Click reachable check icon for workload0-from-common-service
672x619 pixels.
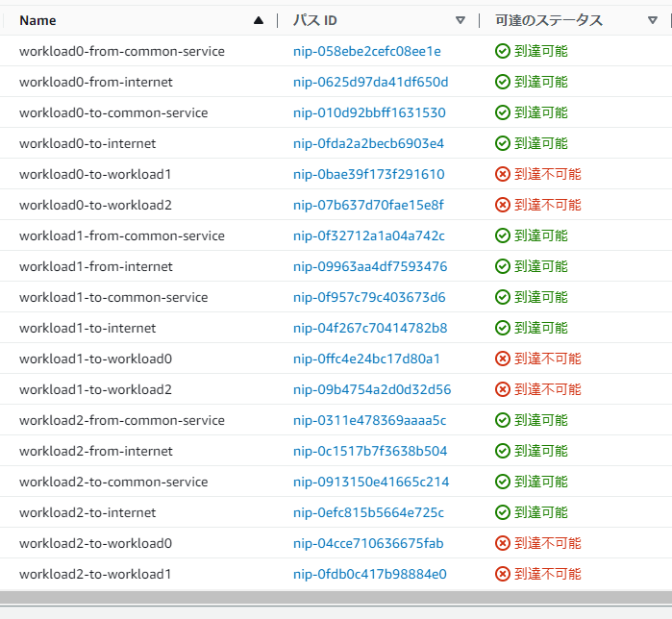502,51
